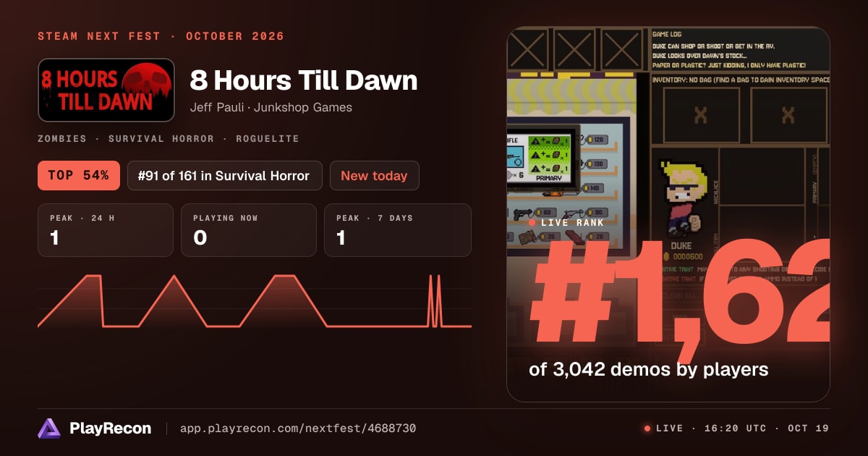Screen dimensions: 868x456
Task: Click the 'New today' badge
Action: point(374,175)
